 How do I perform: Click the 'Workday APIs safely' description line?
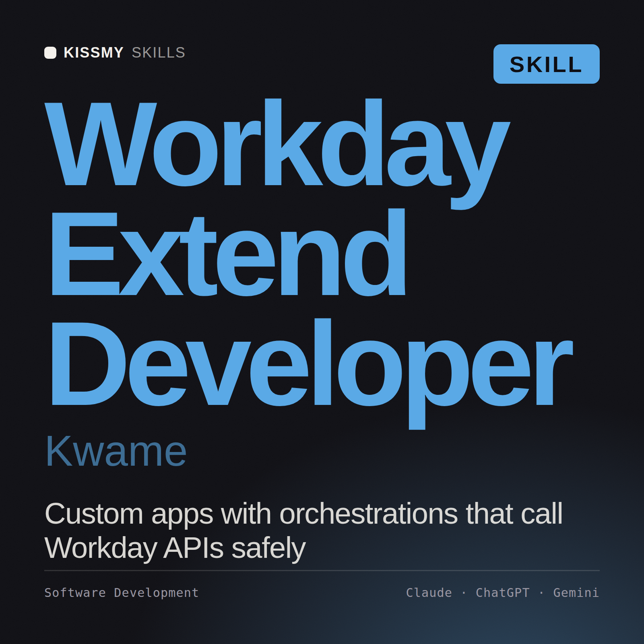point(175,549)
